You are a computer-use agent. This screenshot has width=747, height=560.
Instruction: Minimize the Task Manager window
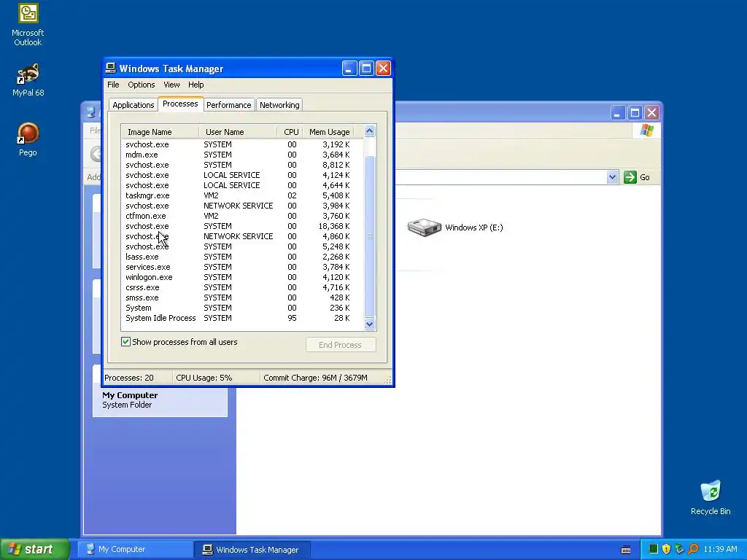(x=349, y=68)
